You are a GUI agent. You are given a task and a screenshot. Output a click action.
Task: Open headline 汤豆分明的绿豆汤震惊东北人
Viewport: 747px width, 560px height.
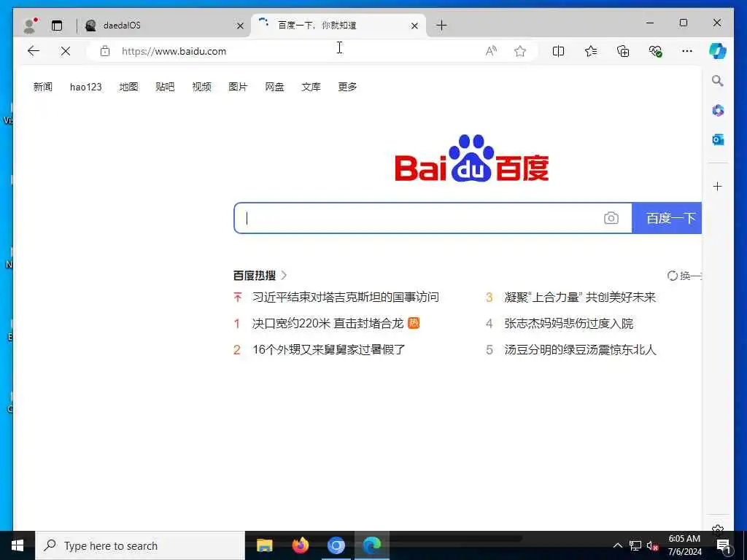point(580,349)
